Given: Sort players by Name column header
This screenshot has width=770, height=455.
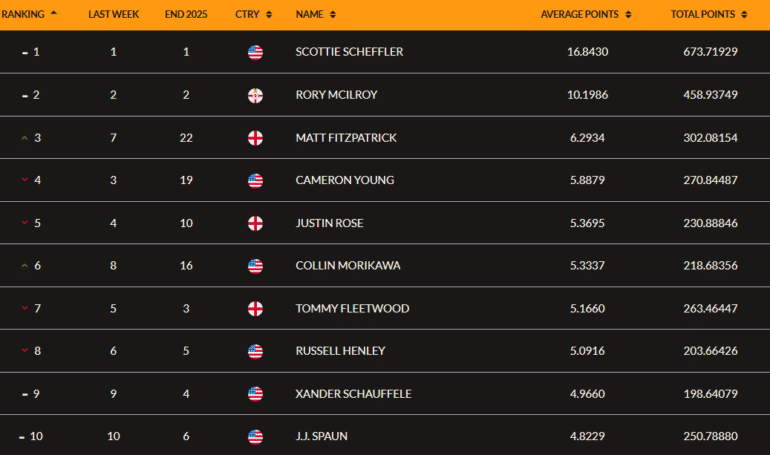Looking at the screenshot, I should click(x=316, y=15).
